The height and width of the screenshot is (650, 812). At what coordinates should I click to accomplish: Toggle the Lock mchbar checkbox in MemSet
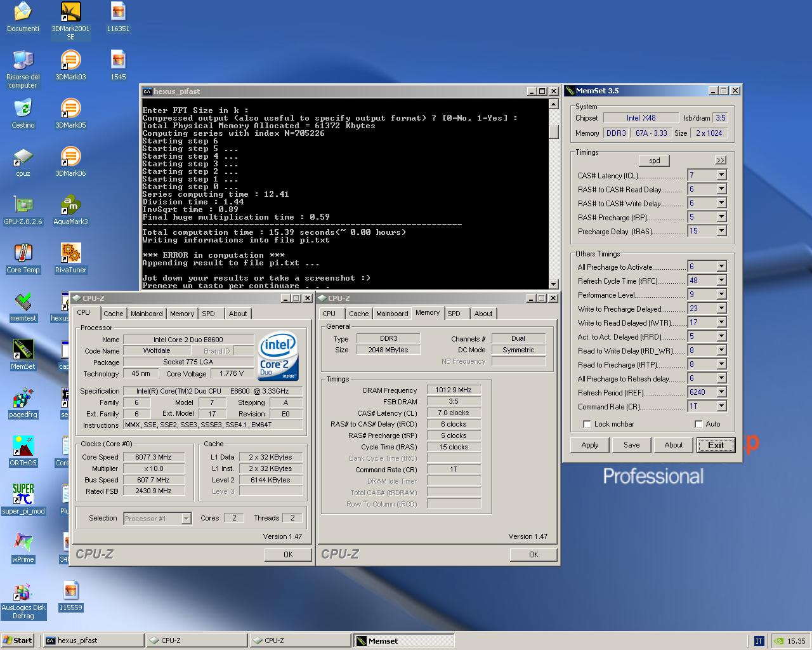click(587, 424)
